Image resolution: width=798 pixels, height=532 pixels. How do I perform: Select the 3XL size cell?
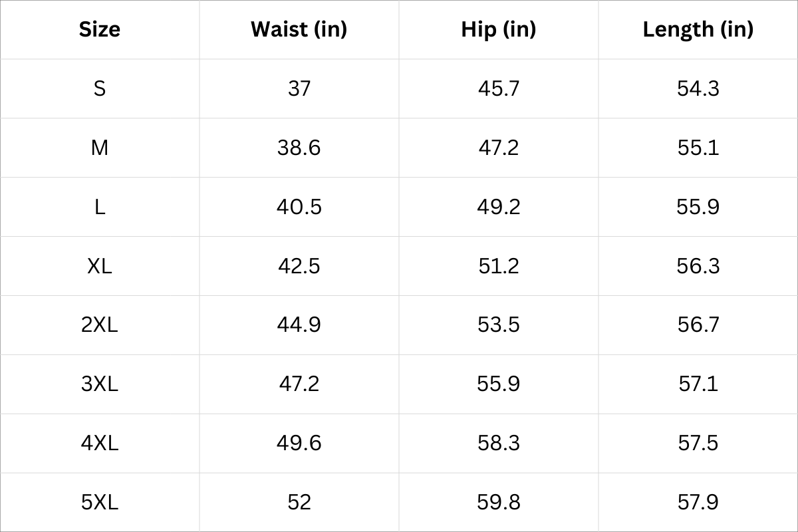100,384
